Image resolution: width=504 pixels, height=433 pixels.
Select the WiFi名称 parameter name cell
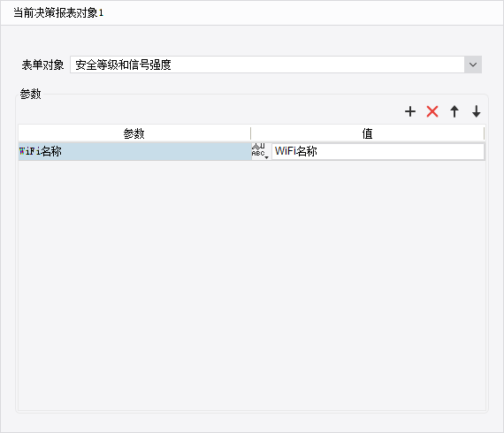[134, 151]
